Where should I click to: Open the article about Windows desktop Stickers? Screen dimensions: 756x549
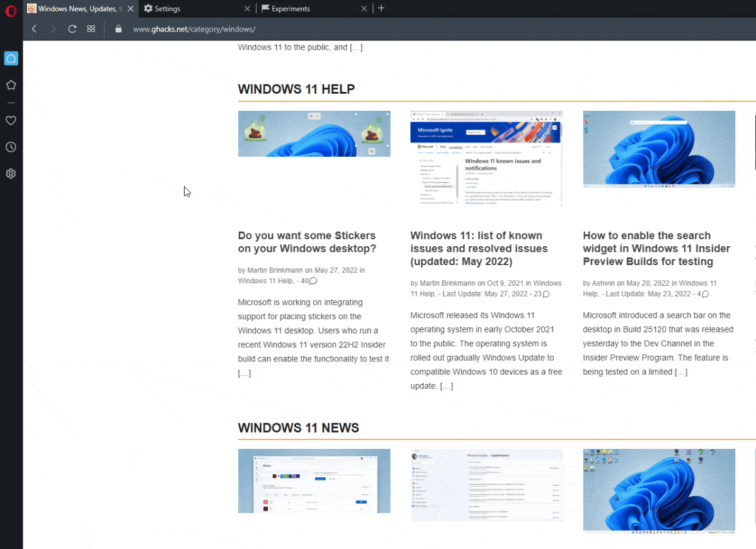pos(307,242)
